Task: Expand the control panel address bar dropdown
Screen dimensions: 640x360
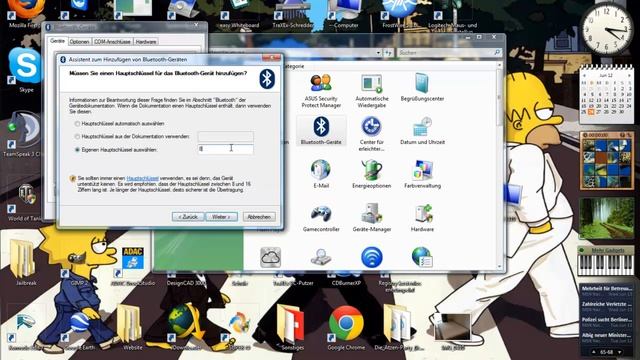Action: (x=378, y=53)
